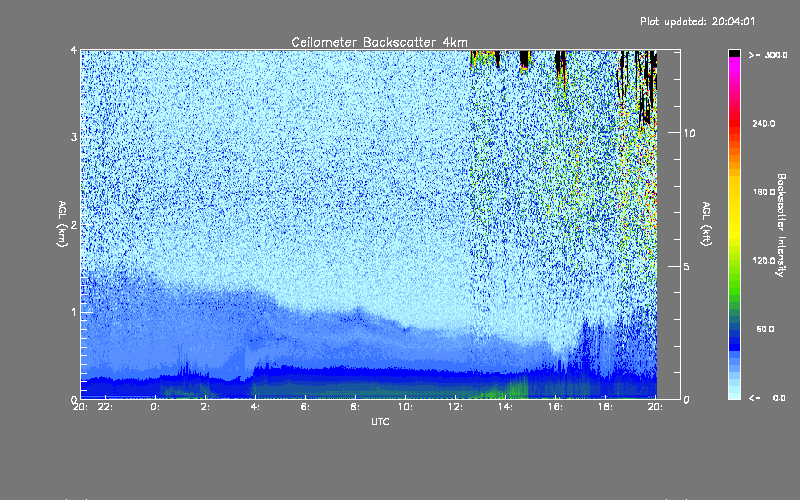
Task: Click the "Ceilometer Backscatter 4km" plot title
Action: (379, 42)
